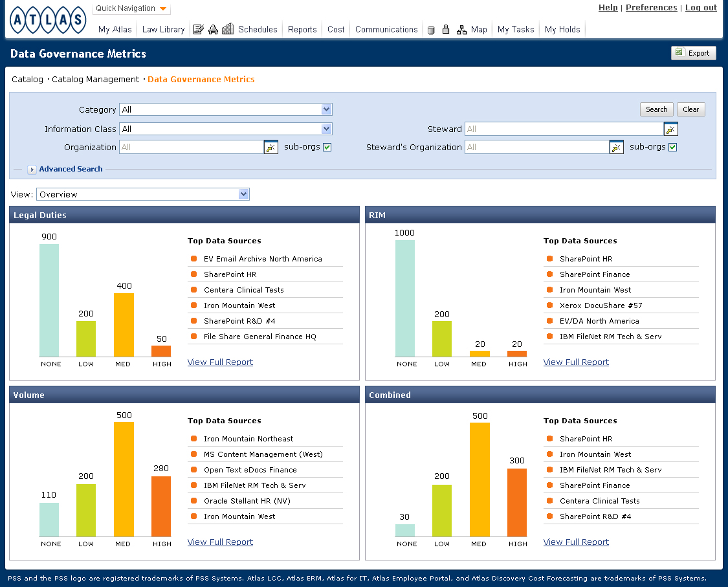Click Volume HIGH bar (280)
This screenshot has height=587, width=728.
click(161, 506)
